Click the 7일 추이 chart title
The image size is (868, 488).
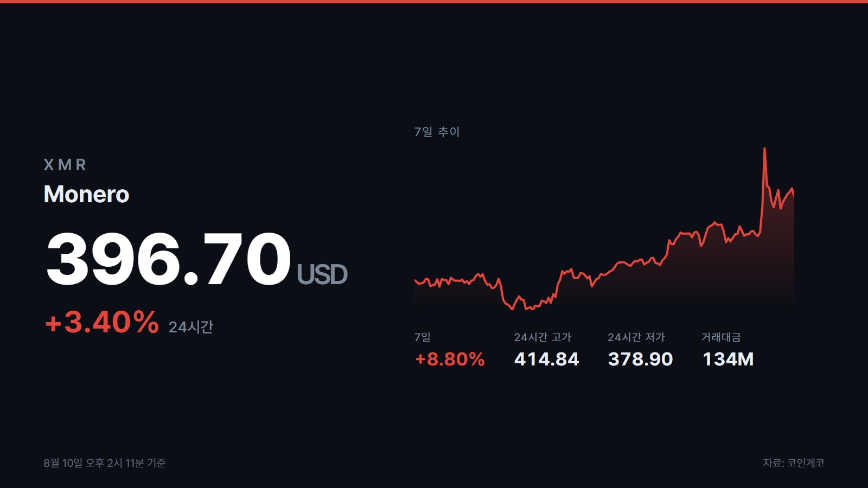(437, 132)
